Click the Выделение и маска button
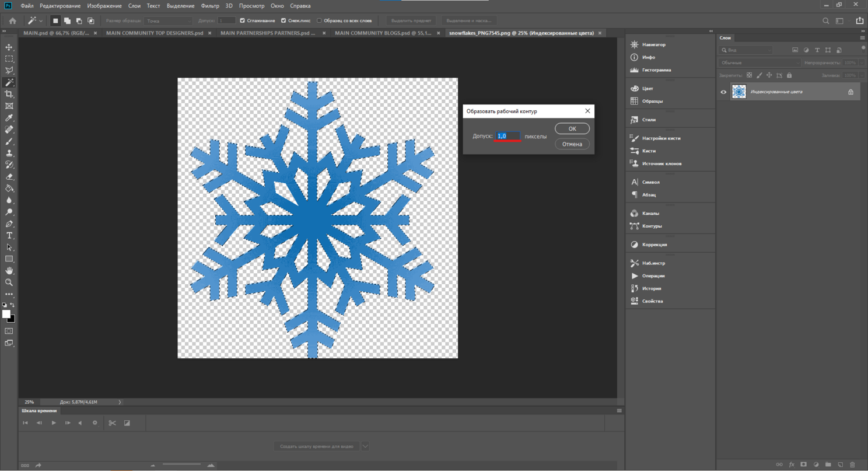Screen dimensions: 868x471 point(469,20)
